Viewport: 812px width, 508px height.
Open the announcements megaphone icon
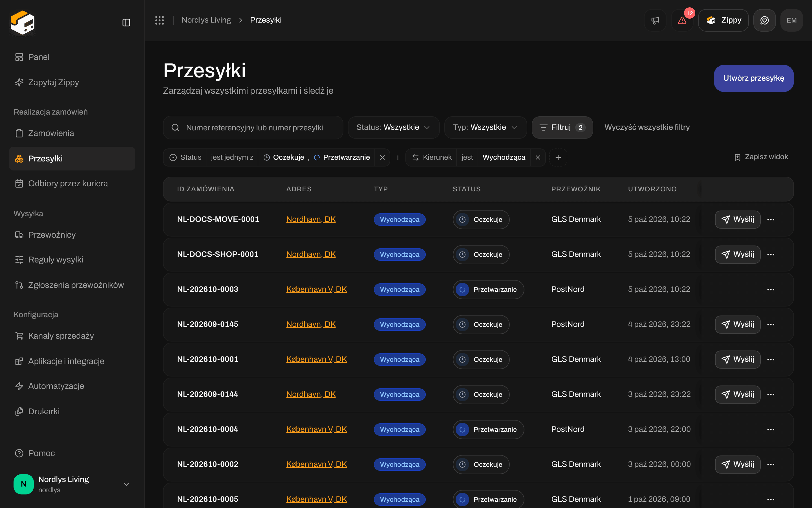pos(655,21)
